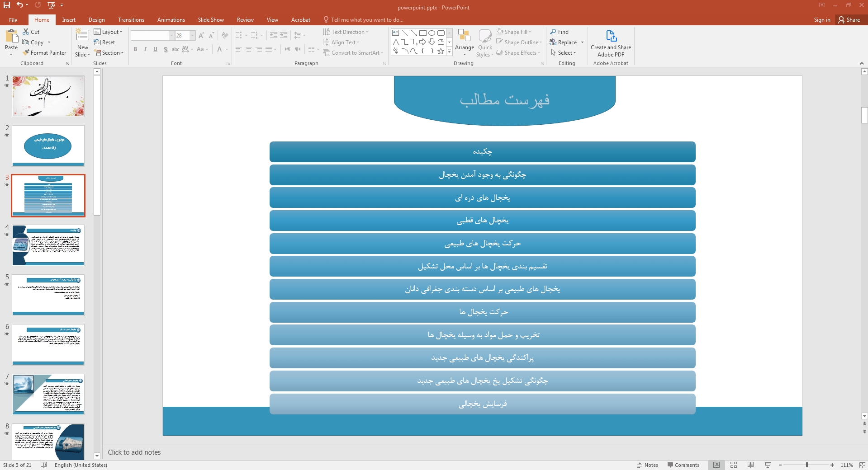Open Quick Styles gallery
868x470 pixels.
pos(485,42)
